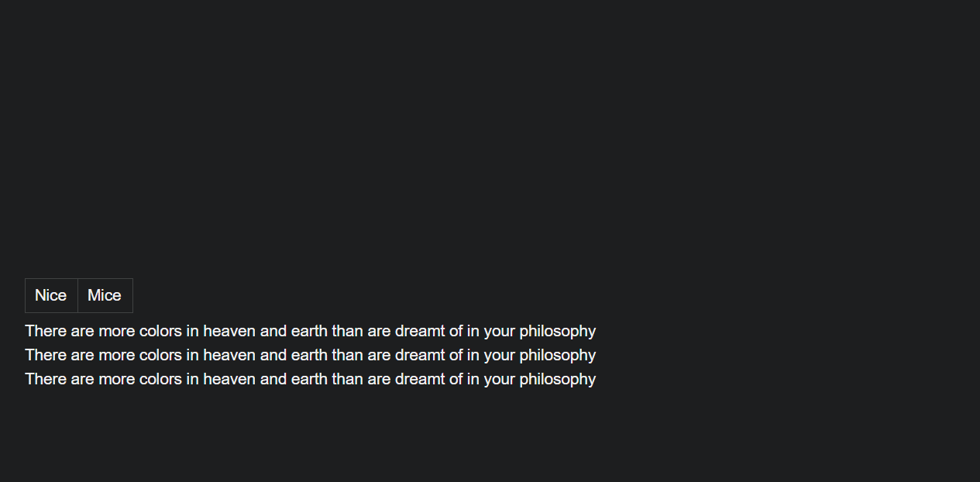The image size is (980, 482).
Task: Click the word "philosophy" in the first line
Action: click(x=557, y=332)
